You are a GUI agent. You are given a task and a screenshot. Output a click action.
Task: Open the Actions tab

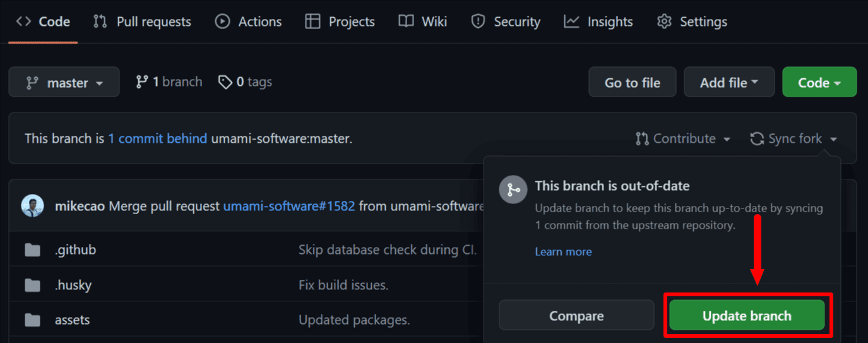(249, 21)
